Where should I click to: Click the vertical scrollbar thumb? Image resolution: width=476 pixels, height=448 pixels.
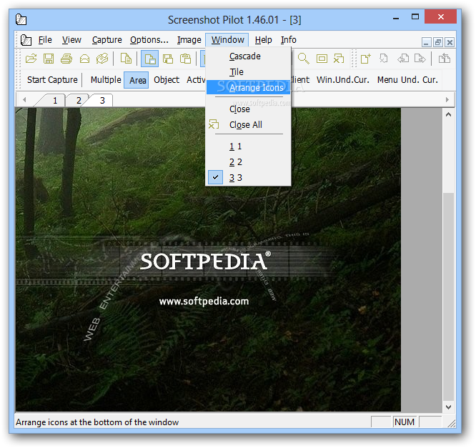tap(448, 297)
